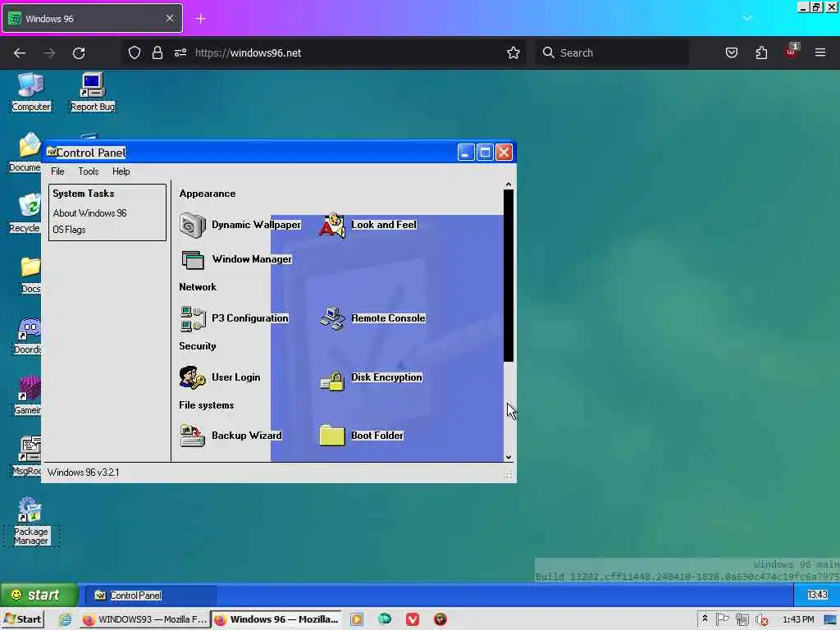The width and height of the screenshot is (840, 630).
Task: Open the Windows 96 start menu
Action: (39, 596)
